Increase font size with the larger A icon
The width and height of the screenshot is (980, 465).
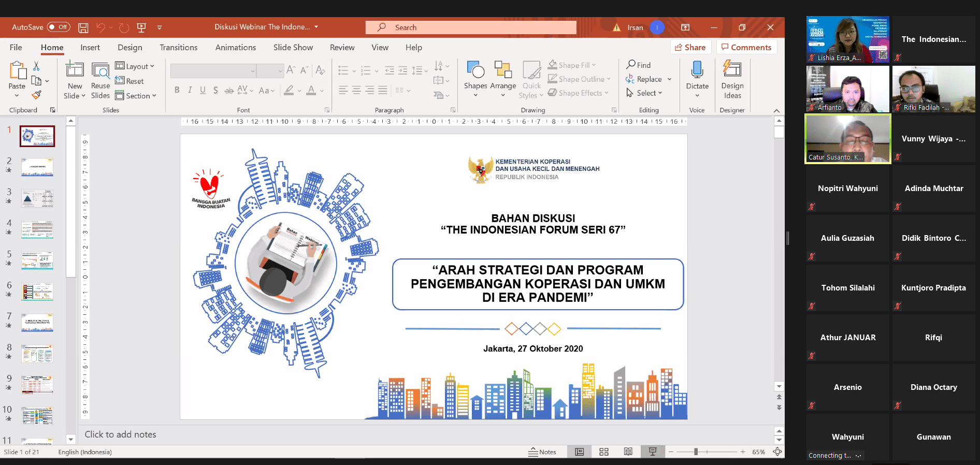coord(291,70)
